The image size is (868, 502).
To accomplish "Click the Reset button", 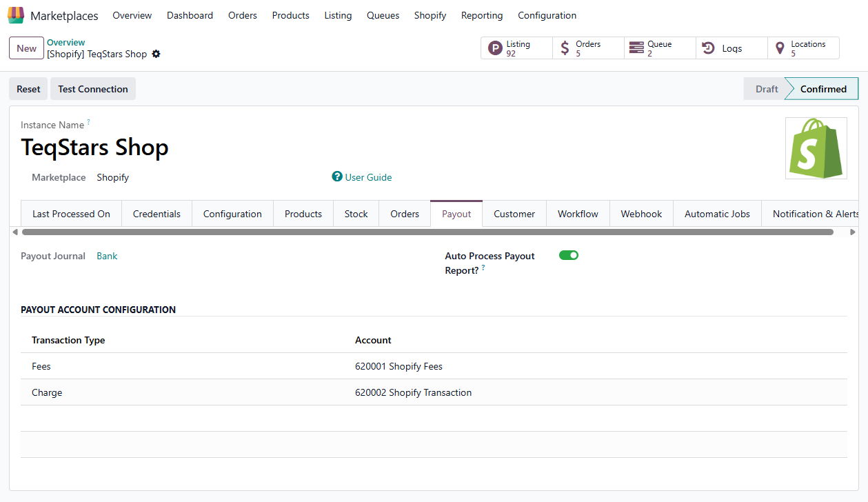I will tap(28, 89).
